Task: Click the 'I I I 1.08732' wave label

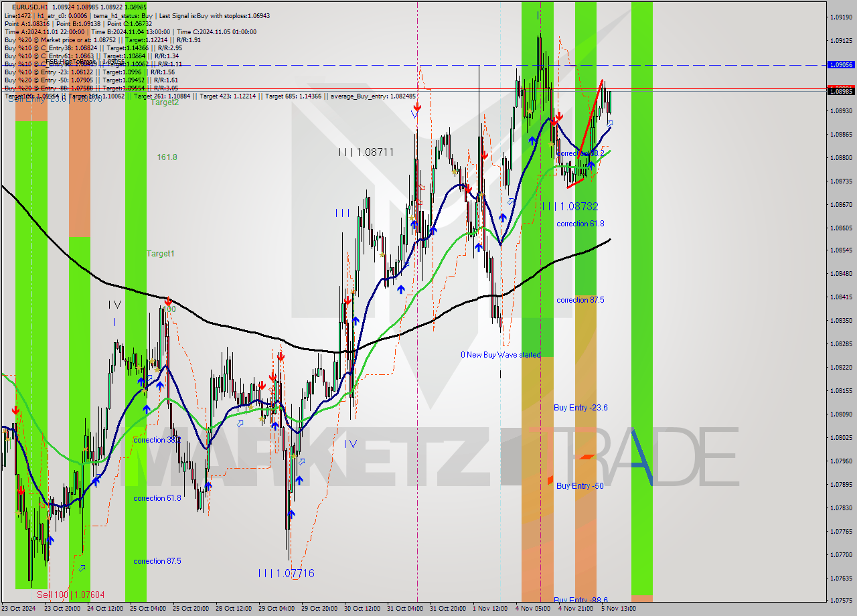Action: (570, 207)
